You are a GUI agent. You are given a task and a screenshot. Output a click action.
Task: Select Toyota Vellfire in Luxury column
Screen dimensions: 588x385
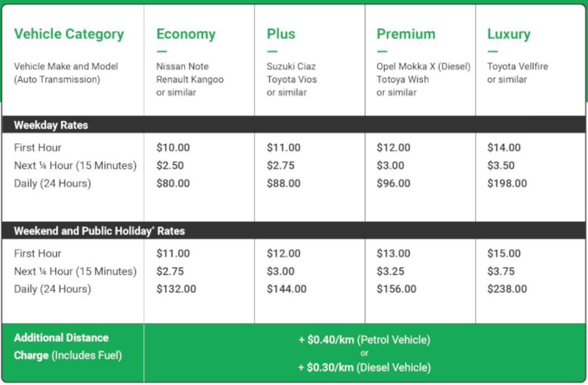point(517,66)
